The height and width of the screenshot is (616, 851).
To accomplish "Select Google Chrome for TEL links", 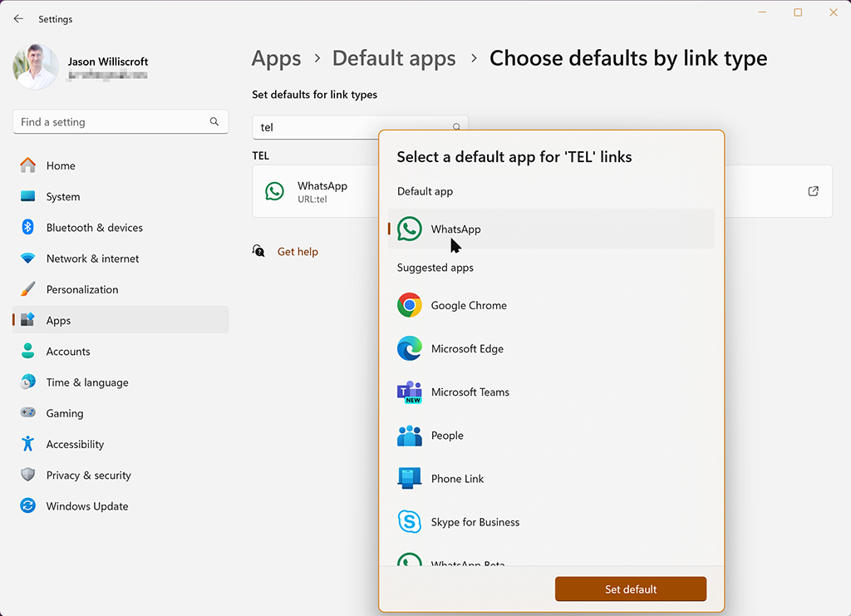I will [x=552, y=305].
